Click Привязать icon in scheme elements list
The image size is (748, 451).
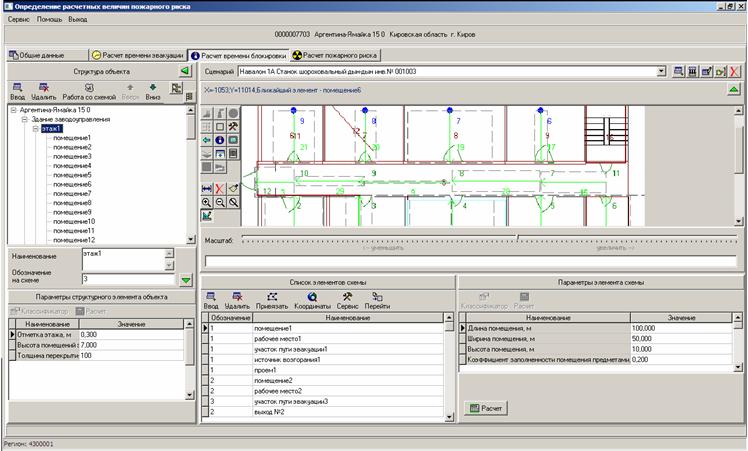coord(272,297)
